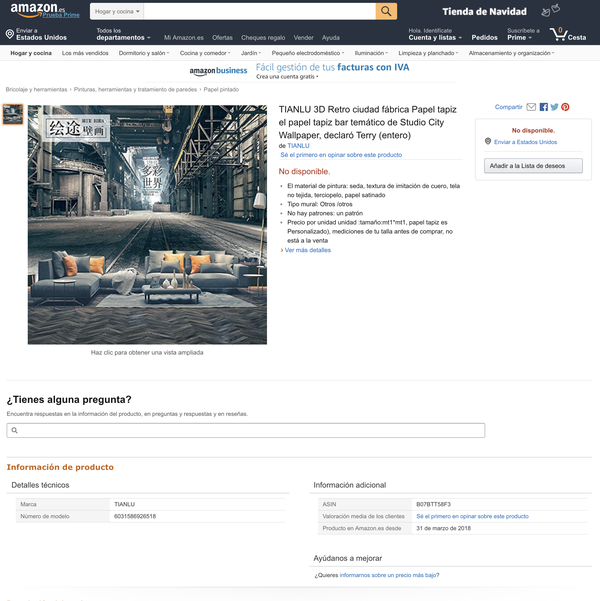Click Bricolaje y herramientas breadcrumb

point(36,89)
